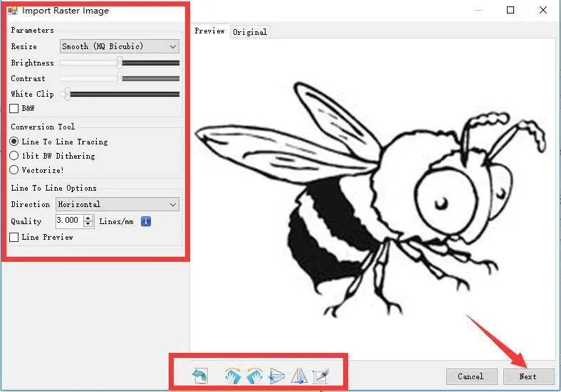Open the Direction dropdown showing Horizontal
Image resolution: width=561 pixels, height=392 pixels.
[x=117, y=205]
